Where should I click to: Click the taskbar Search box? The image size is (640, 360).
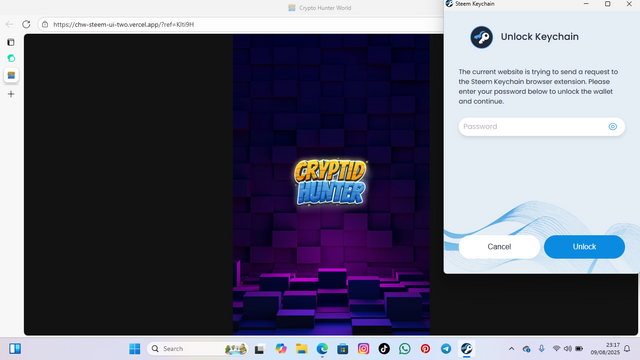click(x=198, y=349)
